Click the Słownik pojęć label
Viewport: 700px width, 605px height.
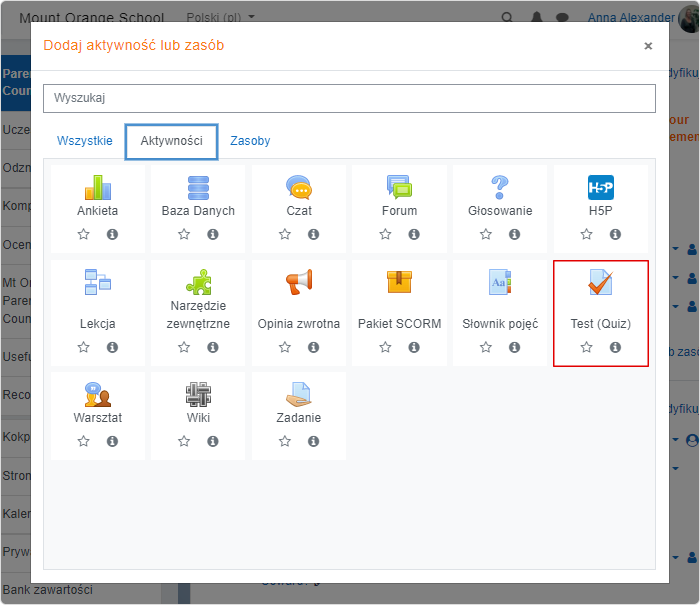tap(500, 324)
